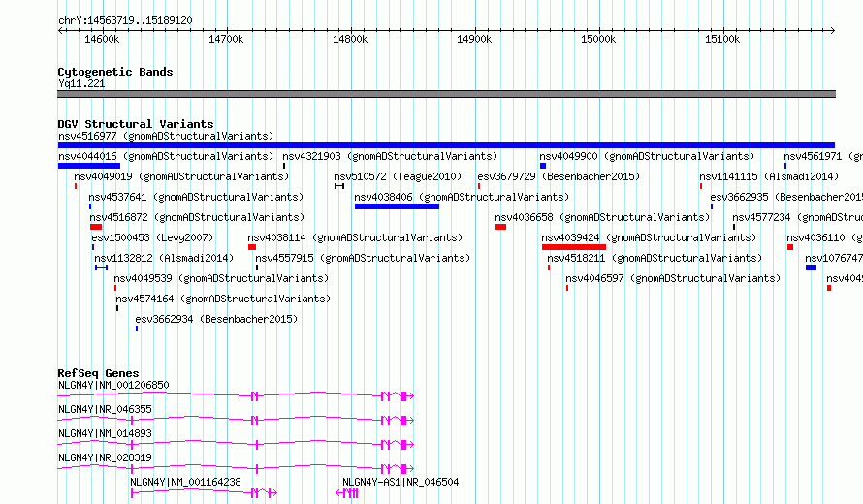This screenshot has height=504, width=863.
Task: Open variant nsv4518211 label
Action: (x=655, y=258)
